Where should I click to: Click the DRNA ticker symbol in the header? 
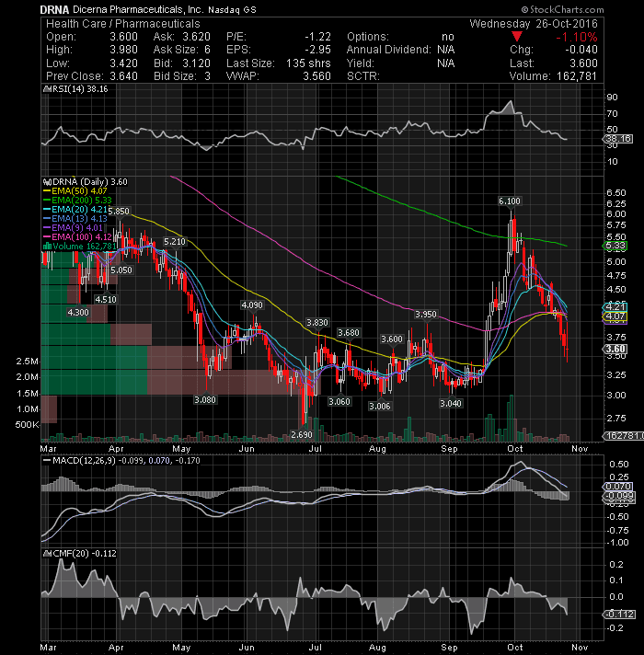(54, 9)
